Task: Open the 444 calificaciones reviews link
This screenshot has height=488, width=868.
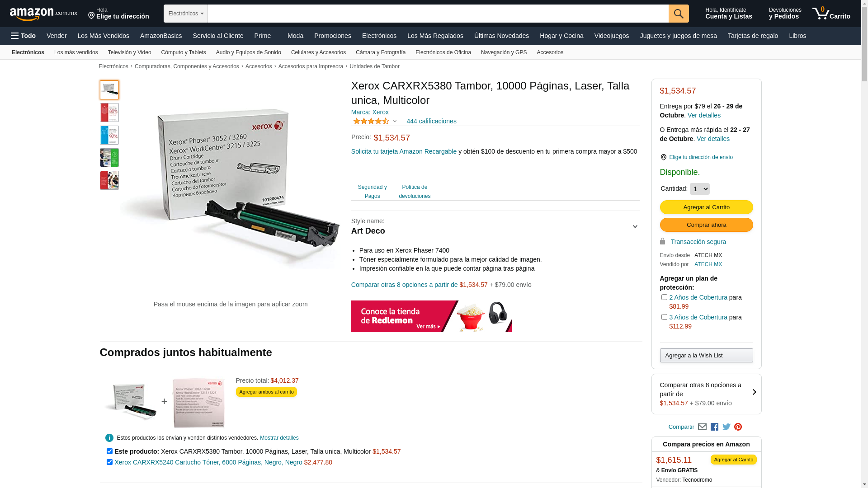Action: pos(431,121)
